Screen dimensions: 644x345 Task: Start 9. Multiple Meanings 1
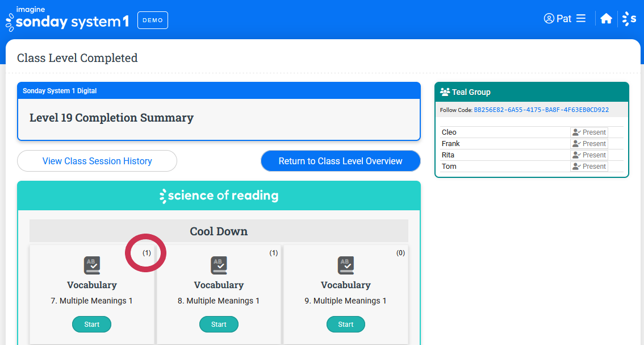pyautogui.click(x=345, y=324)
